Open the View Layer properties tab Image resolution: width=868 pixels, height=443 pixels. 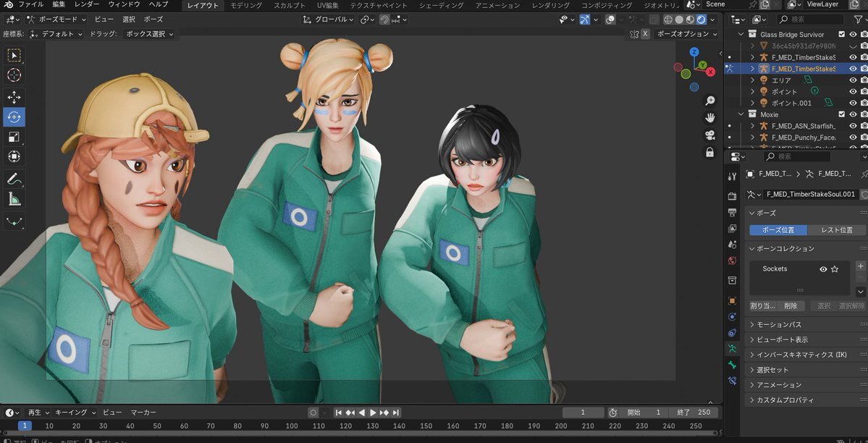733,228
